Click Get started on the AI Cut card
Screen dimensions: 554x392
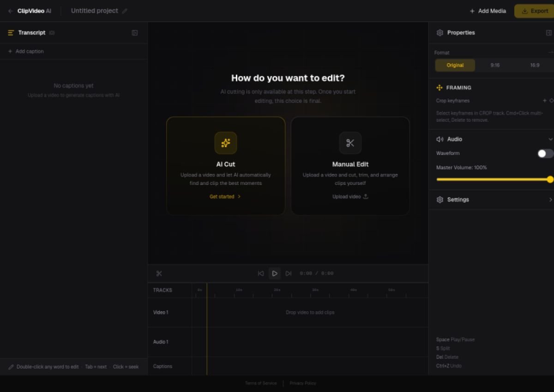tap(225, 196)
